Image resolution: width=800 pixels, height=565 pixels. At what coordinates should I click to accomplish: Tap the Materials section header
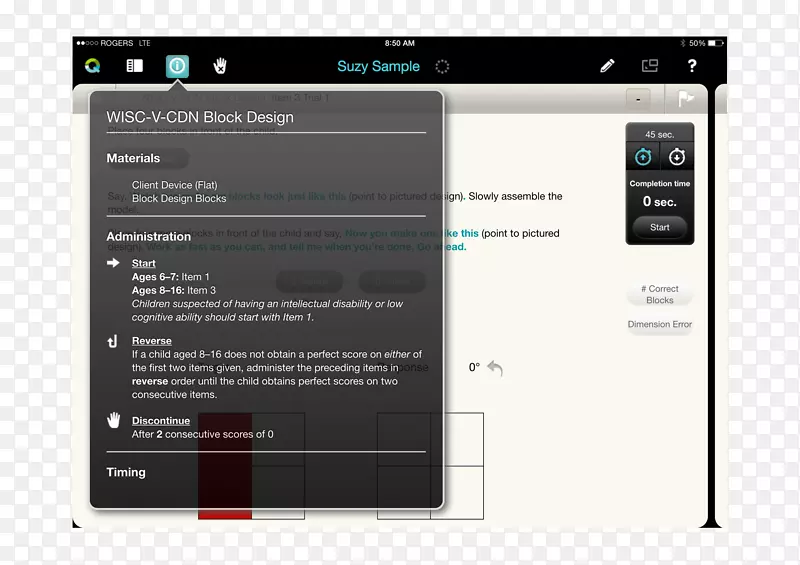point(133,158)
